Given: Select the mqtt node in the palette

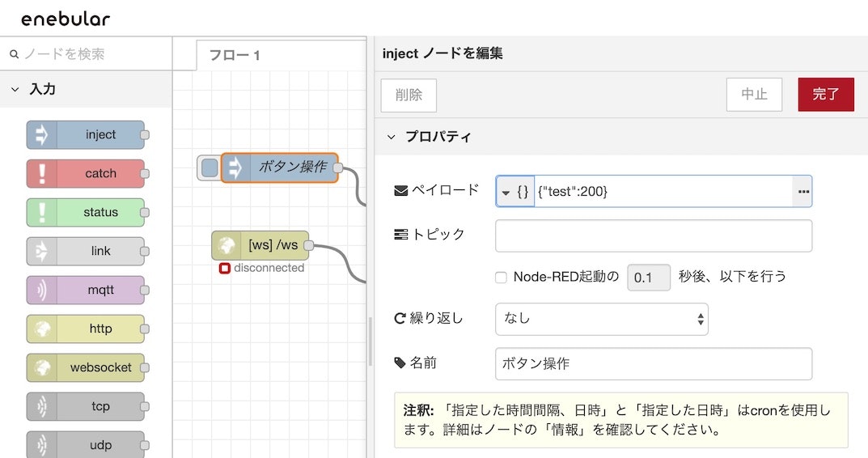Looking at the screenshot, I should tap(85, 290).
